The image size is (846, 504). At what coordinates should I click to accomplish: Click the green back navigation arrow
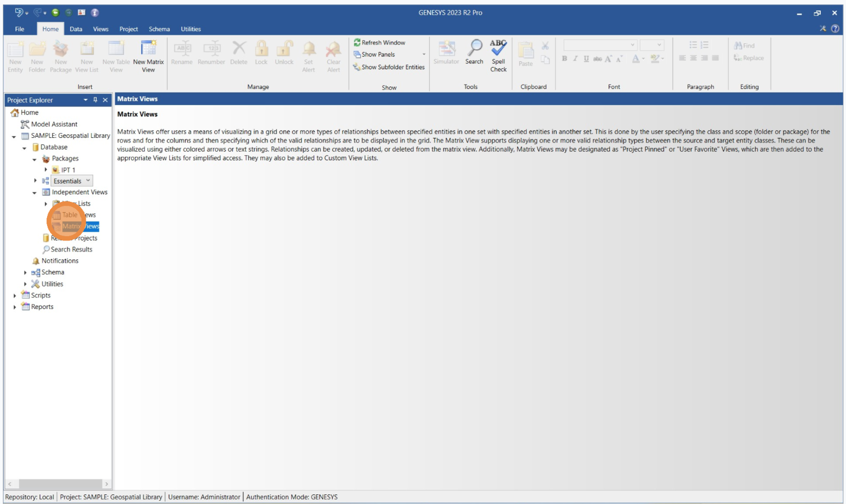pyautogui.click(x=55, y=13)
